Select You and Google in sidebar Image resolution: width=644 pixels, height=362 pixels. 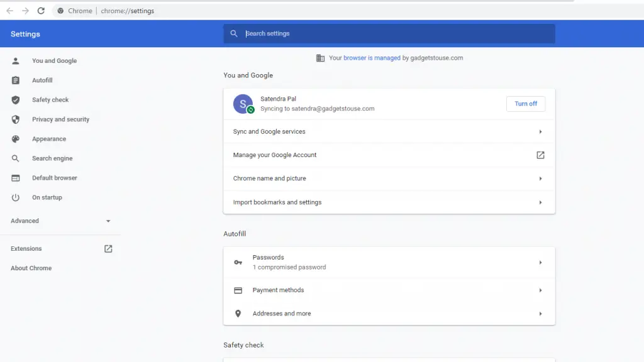pyautogui.click(x=54, y=61)
